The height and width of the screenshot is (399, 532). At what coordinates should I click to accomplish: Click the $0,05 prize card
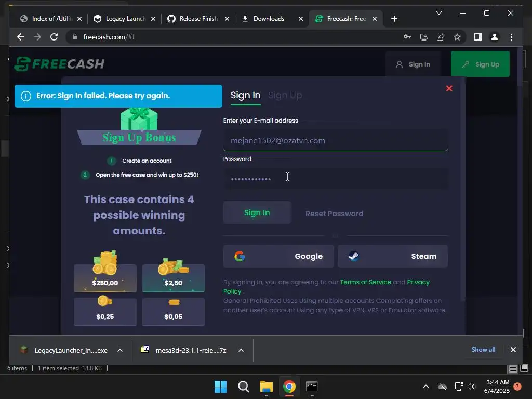click(x=174, y=312)
